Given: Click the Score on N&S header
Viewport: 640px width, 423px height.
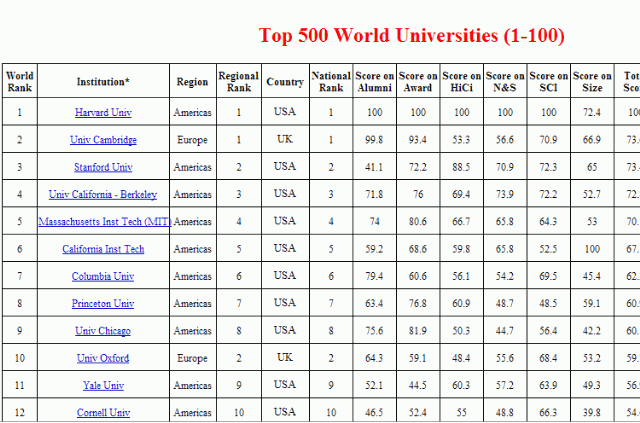Looking at the screenshot, I should point(505,81).
